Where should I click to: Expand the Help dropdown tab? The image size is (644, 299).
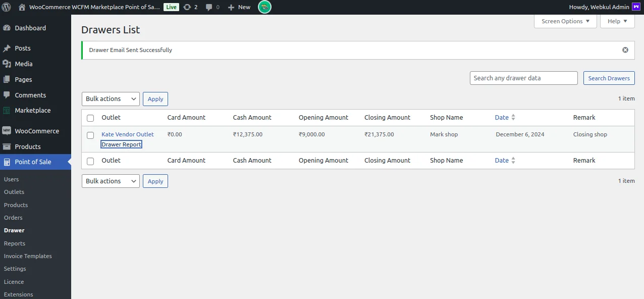pos(617,21)
